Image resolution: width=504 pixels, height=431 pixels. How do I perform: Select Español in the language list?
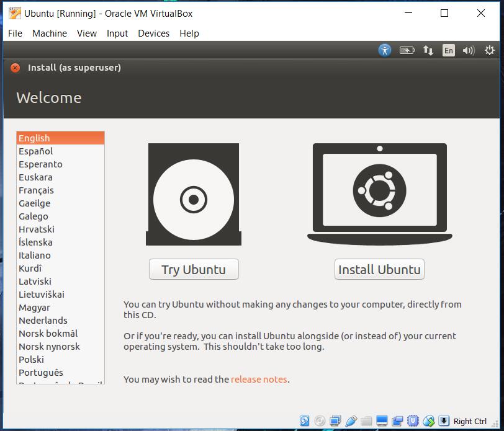click(x=60, y=151)
